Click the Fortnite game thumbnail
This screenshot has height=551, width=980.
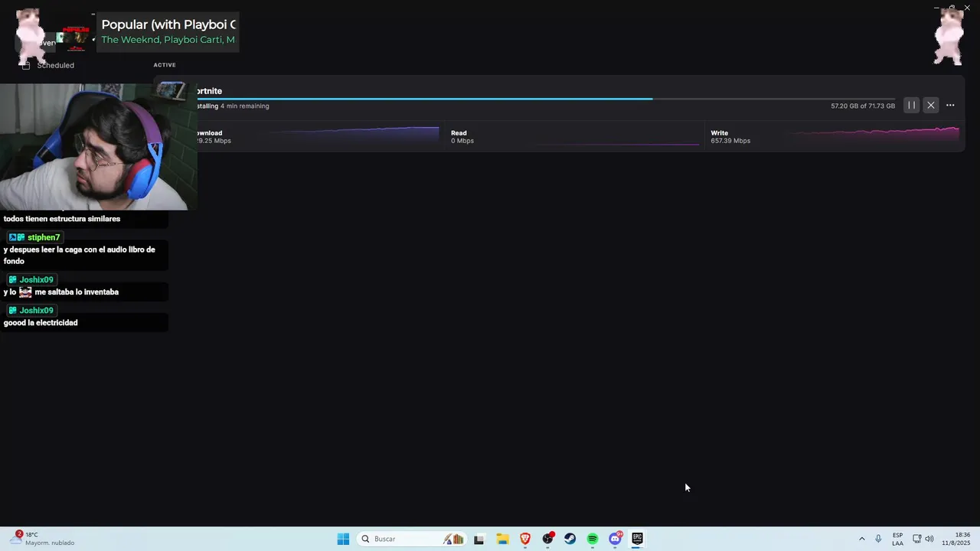point(171,92)
